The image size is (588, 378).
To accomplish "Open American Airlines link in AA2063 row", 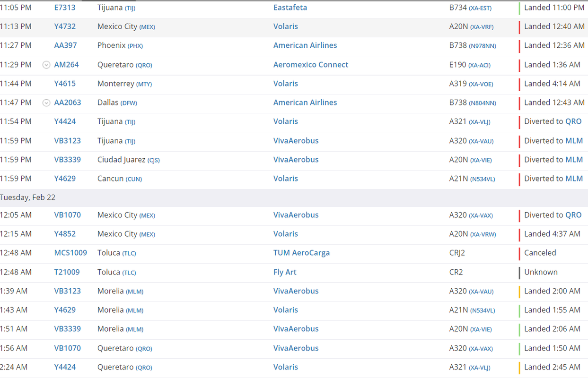I will click(x=305, y=103).
